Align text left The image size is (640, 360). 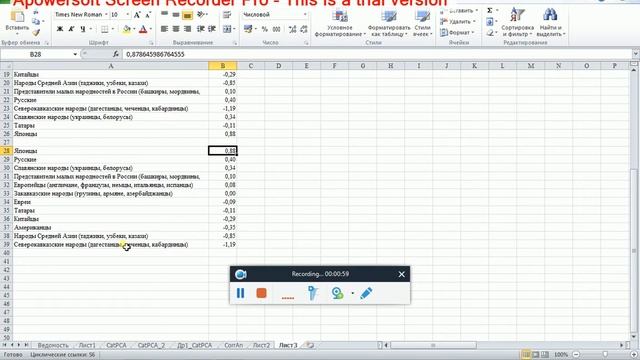(x=164, y=29)
